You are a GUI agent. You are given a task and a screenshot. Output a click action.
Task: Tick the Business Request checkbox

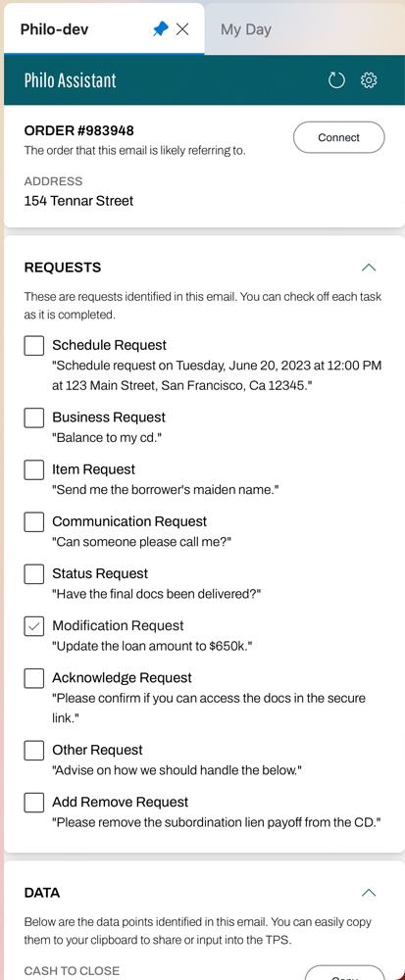click(33, 417)
